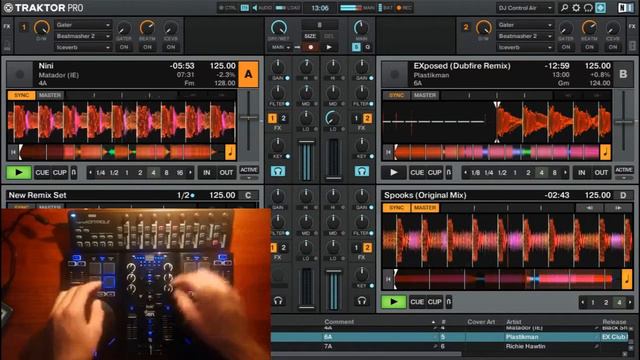Pause Deck D with its play button
The image size is (640, 360).
click(x=393, y=302)
